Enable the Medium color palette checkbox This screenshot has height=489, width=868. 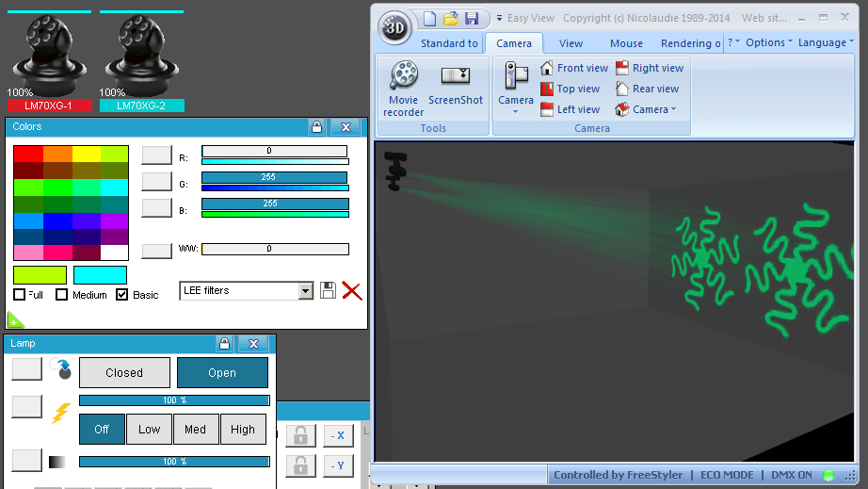[62, 295]
